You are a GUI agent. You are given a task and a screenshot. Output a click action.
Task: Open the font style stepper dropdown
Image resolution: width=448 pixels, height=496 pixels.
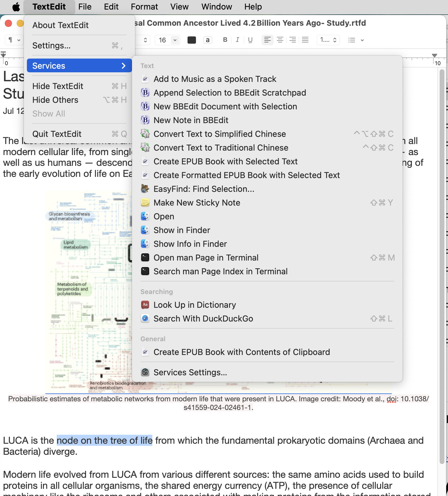145,40
